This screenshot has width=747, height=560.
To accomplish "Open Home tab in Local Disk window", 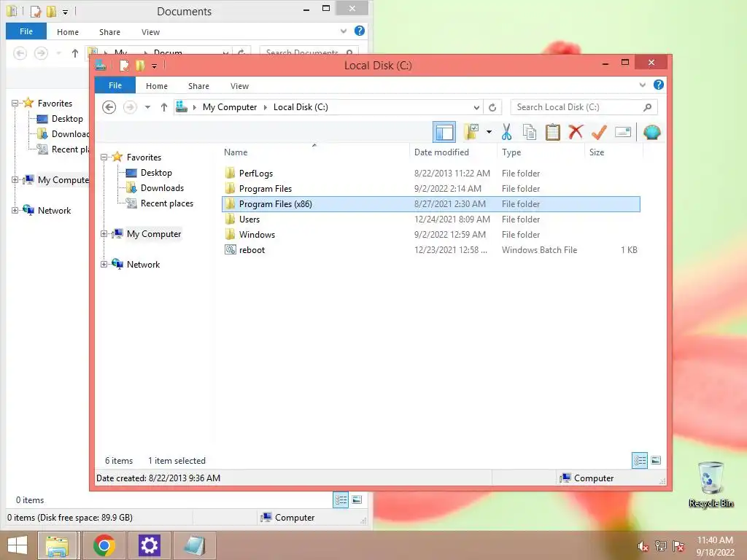I will pyautogui.click(x=157, y=86).
